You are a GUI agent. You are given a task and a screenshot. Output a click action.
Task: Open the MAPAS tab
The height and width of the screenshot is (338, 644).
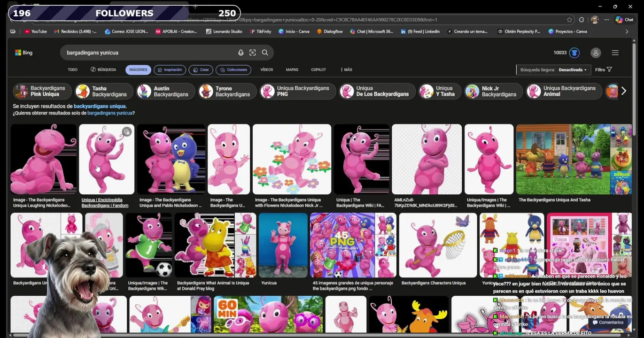pos(292,69)
